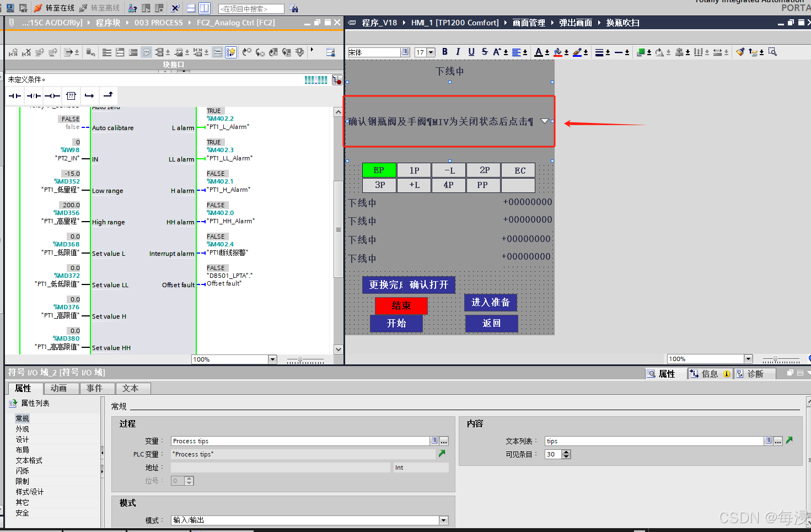Click the 进入准备 button
Screen dimensions: 811x532
pos(491,302)
